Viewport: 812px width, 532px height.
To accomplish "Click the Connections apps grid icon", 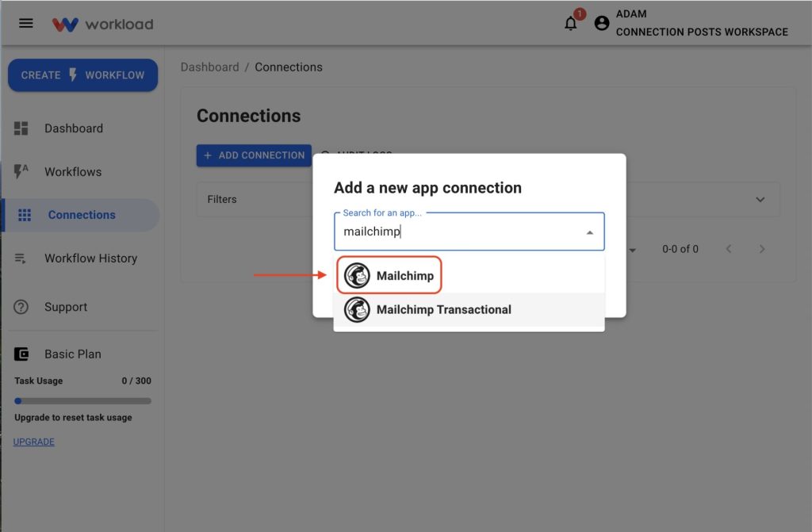I will 25,214.
